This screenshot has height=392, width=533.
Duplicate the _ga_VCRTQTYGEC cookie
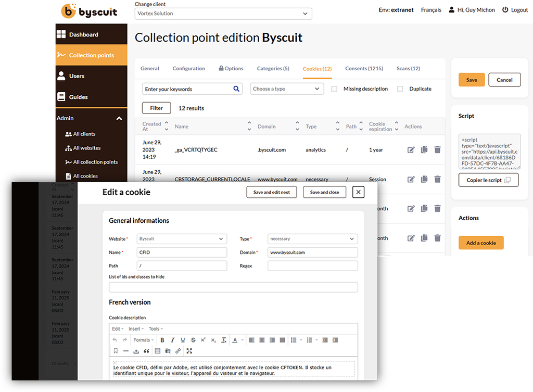pos(424,149)
